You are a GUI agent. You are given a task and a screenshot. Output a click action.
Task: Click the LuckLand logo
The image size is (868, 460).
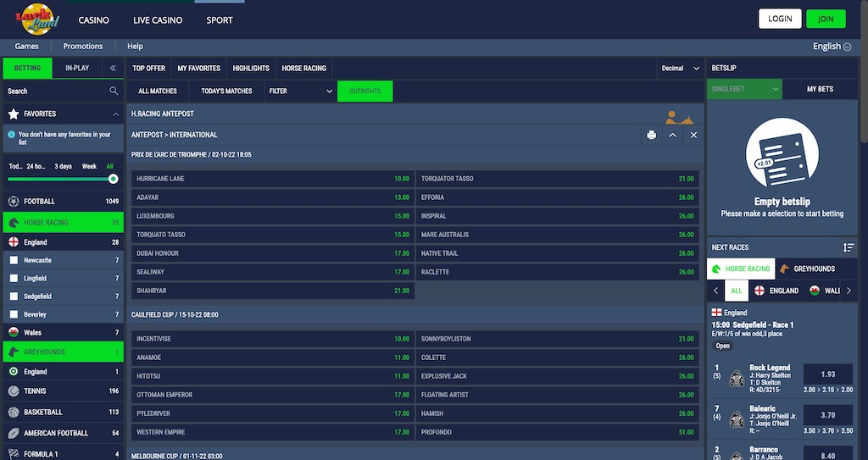[37, 19]
